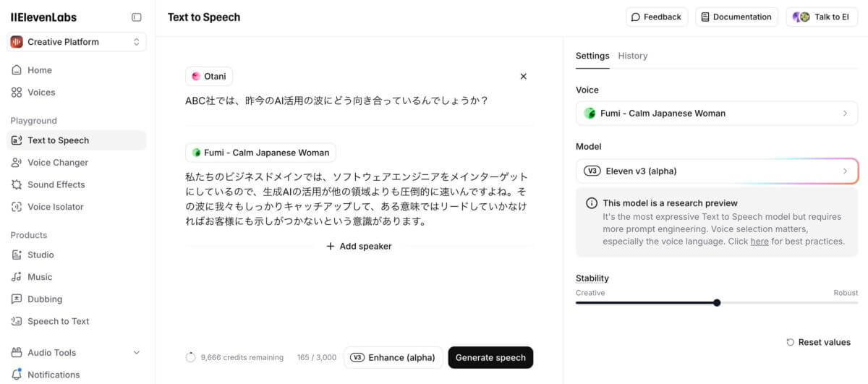Switch to the History tab
Screen dimensions: 868x384
pos(633,56)
